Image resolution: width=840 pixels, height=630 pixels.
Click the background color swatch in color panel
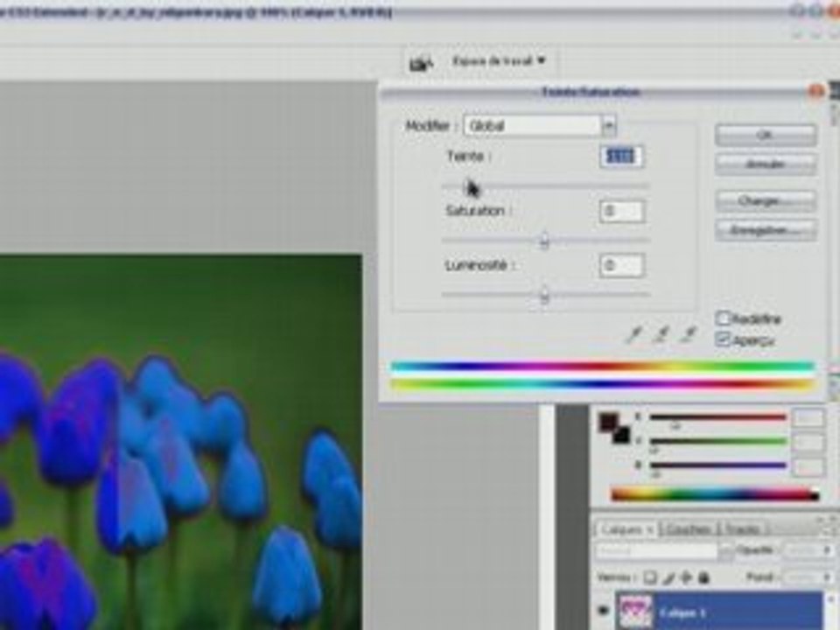pyautogui.click(x=621, y=435)
